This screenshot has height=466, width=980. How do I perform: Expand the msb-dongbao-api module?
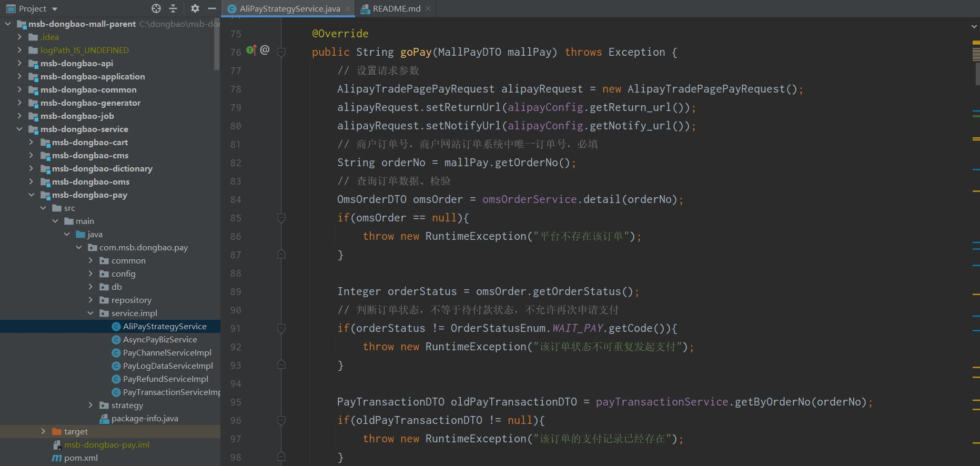coord(19,63)
